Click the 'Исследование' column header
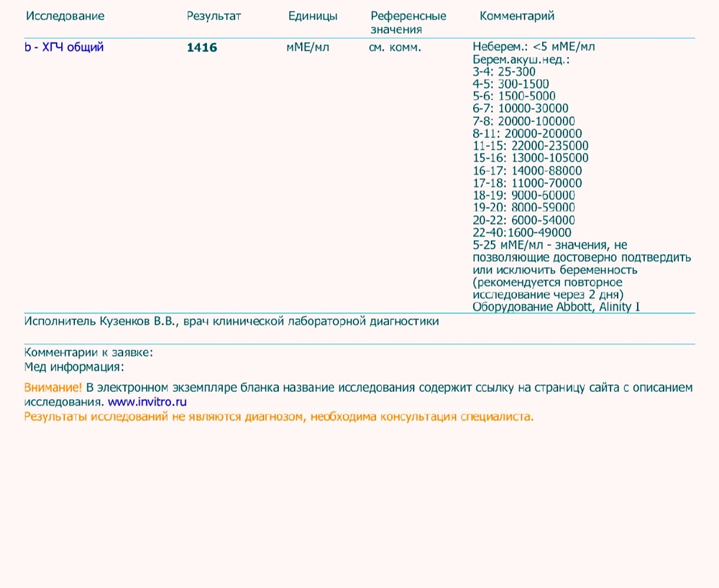Image resolution: width=719 pixels, height=588 pixels. (64, 16)
